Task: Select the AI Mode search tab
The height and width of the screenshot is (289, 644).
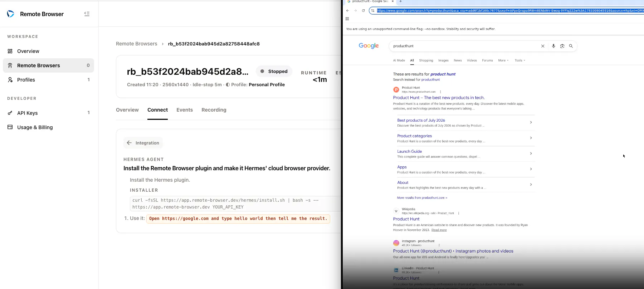Action: [x=399, y=60]
